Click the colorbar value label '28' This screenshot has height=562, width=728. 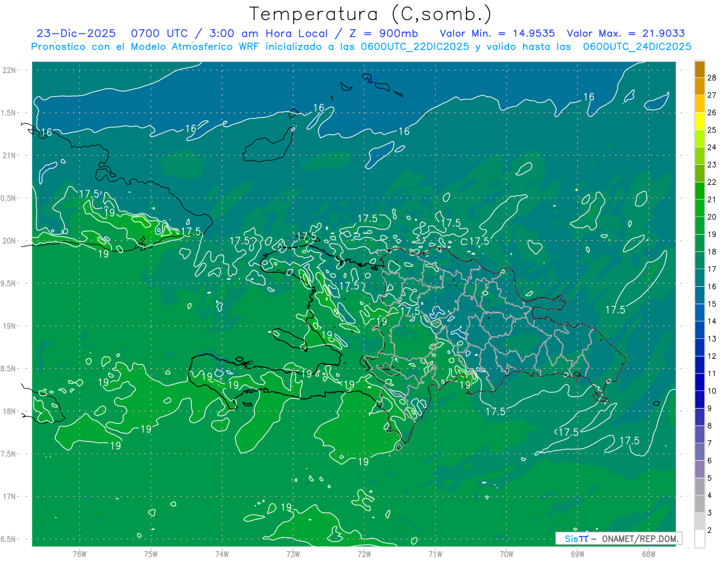712,78
